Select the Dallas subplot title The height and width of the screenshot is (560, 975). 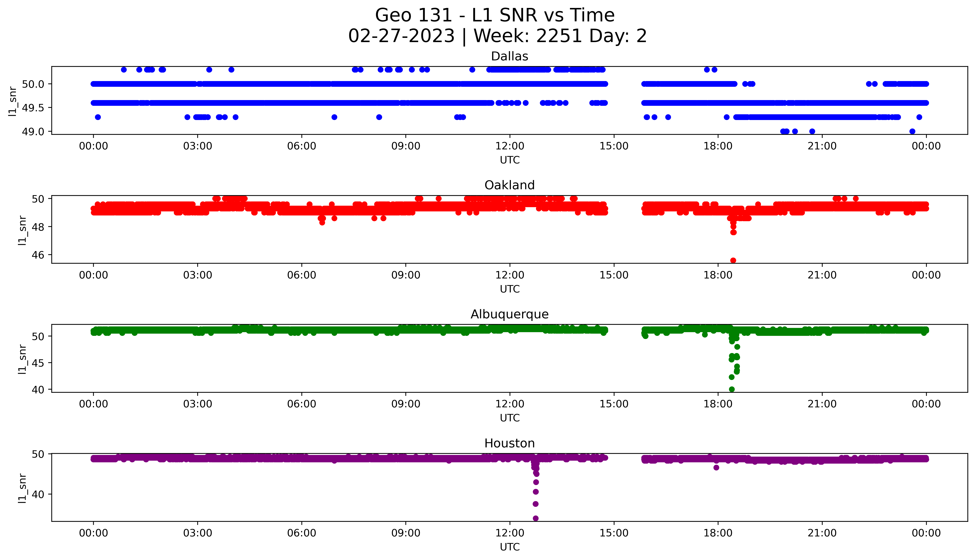tap(510, 56)
